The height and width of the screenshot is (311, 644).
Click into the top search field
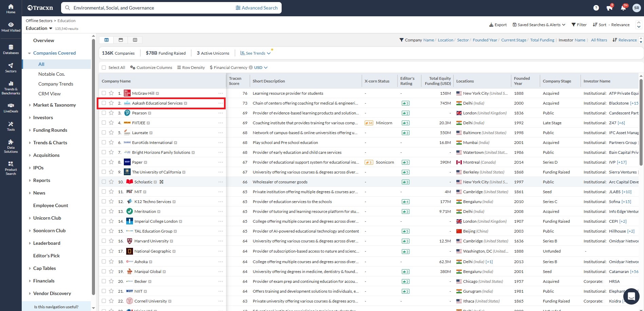point(149,8)
